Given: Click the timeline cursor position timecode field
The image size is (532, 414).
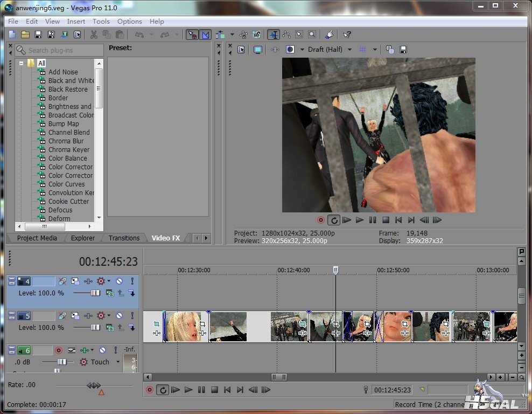Looking at the screenshot, I should [x=393, y=390].
